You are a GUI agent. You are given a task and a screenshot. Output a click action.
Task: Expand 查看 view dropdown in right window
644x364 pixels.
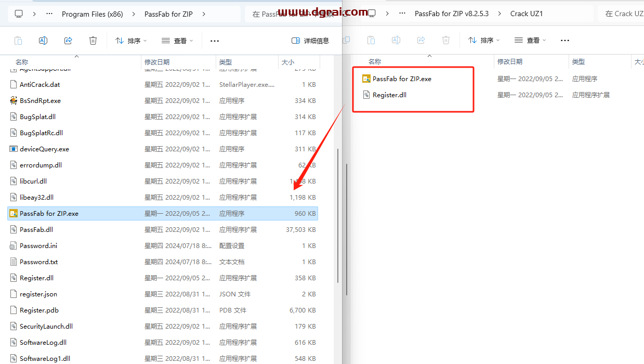coord(530,40)
